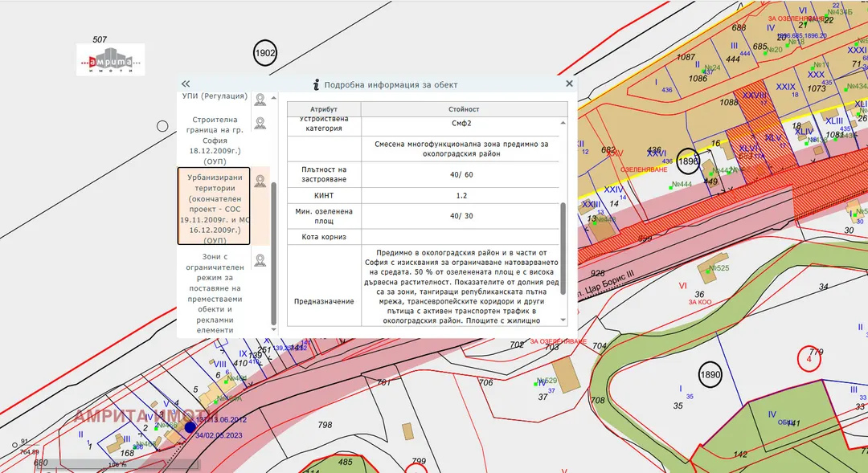868x473 pixels.
Task: Click locate pin beside Зони с ограничителен режим
Action: (260, 260)
